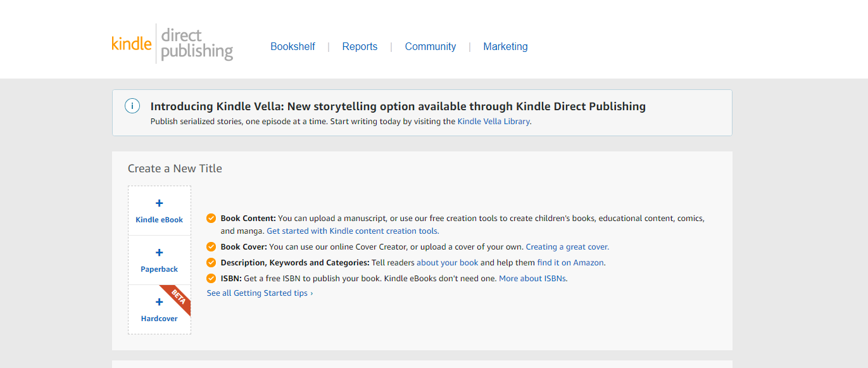The height and width of the screenshot is (368, 868).
Task: Go to the Reports section
Action: (360, 47)
